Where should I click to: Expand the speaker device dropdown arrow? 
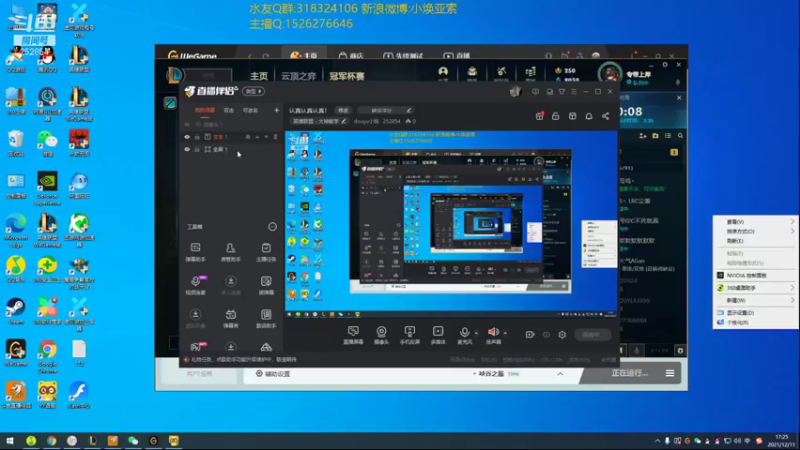pos(505,333)
